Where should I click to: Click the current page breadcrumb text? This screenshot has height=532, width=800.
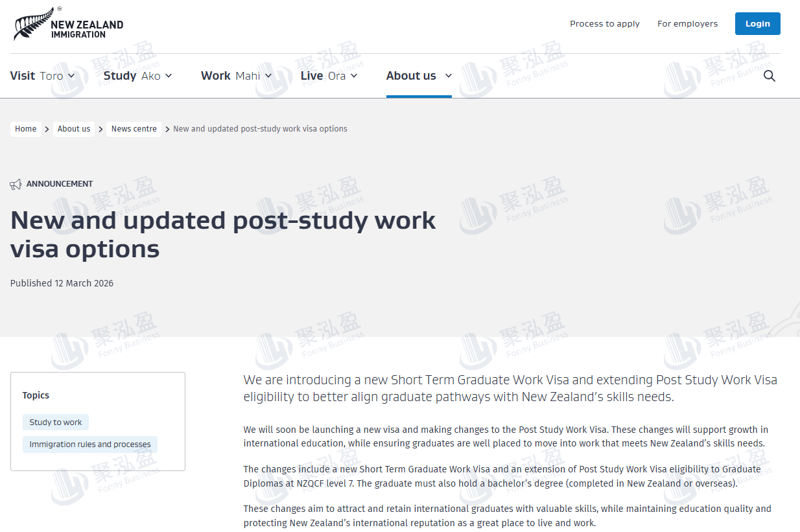[260, 129]
